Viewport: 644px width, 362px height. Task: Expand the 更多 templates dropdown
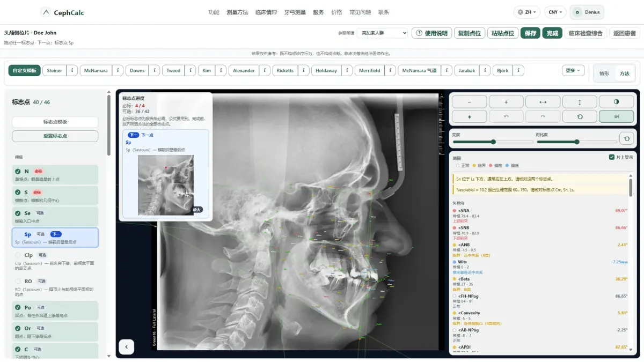(x=573, y=71)
